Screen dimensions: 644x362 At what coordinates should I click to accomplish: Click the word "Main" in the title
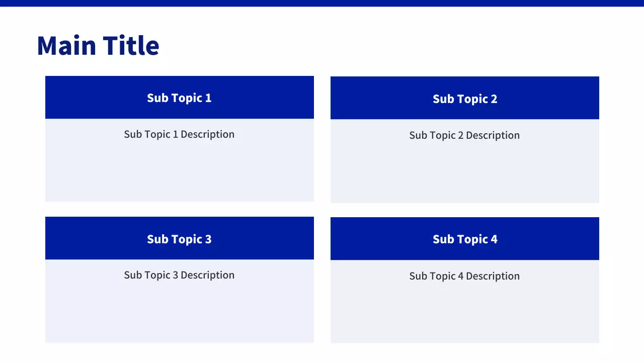point(66,45)
